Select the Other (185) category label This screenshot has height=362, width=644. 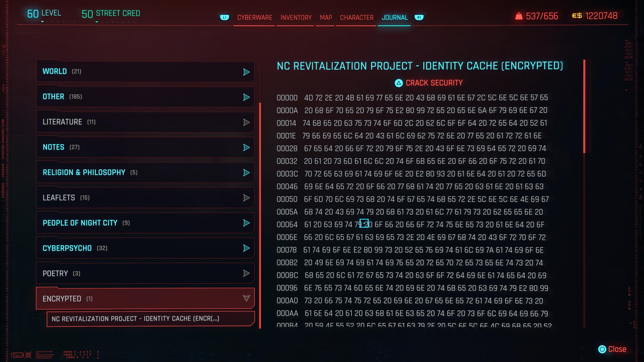[x=62, y=97]
